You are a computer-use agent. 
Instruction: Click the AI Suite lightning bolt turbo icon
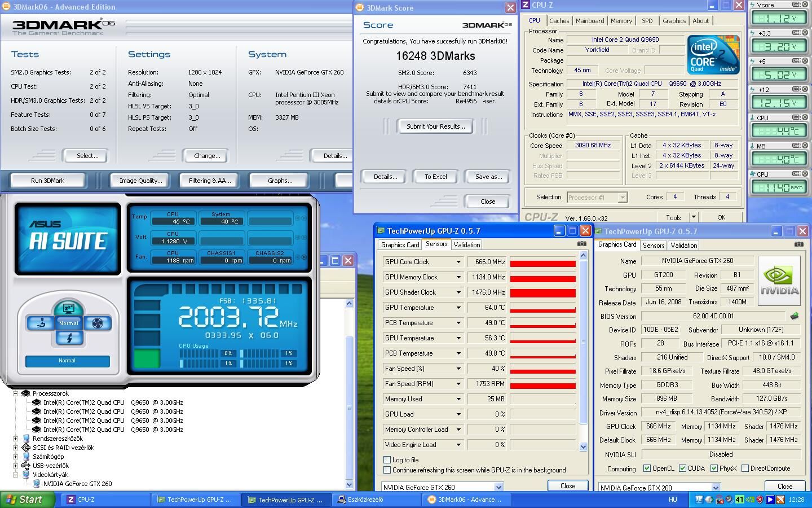tap(69, 338)
